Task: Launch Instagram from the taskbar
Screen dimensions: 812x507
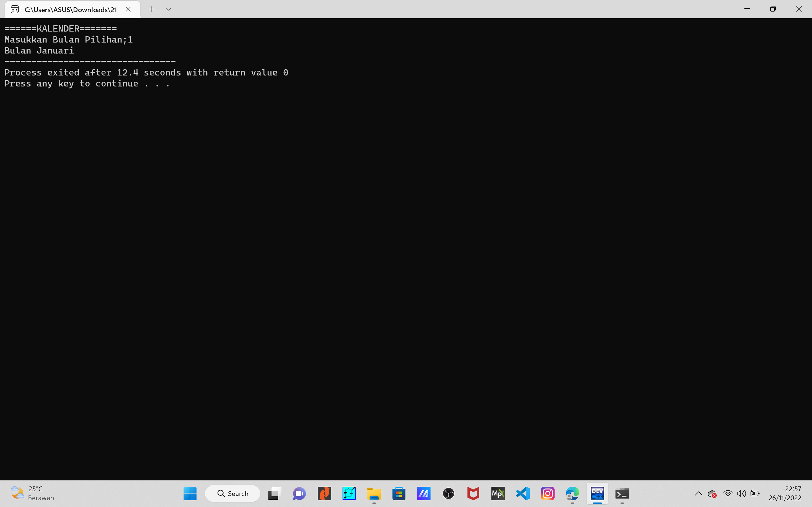Action: pyautogui.click(x=548, y=493)
